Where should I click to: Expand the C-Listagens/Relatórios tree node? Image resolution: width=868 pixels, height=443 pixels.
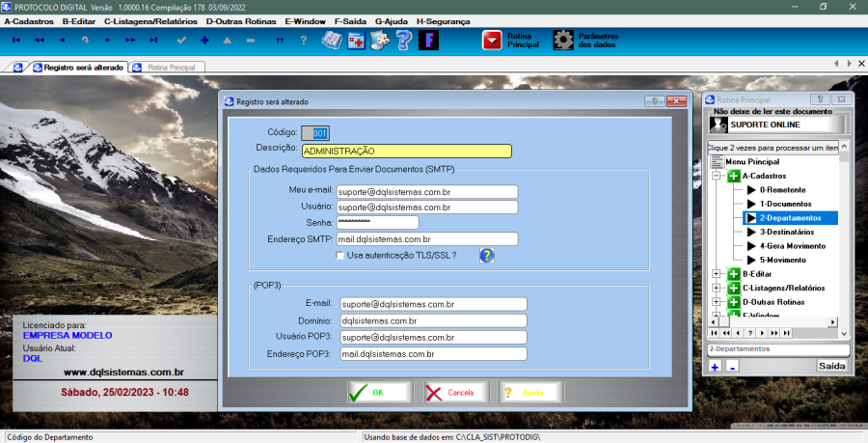[x=717, y=288]
